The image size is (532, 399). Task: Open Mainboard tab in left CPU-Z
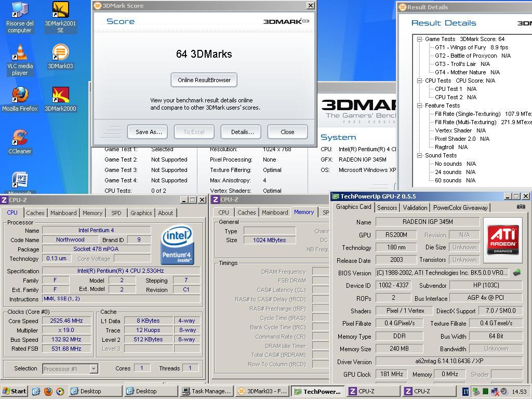pyautogui.click(x=63, y=212)
